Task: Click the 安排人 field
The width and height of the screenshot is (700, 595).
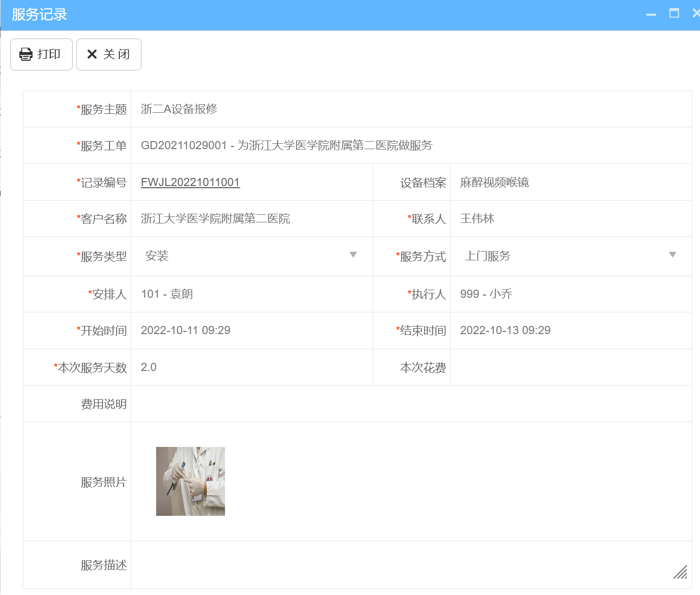Action: [252, 294]
